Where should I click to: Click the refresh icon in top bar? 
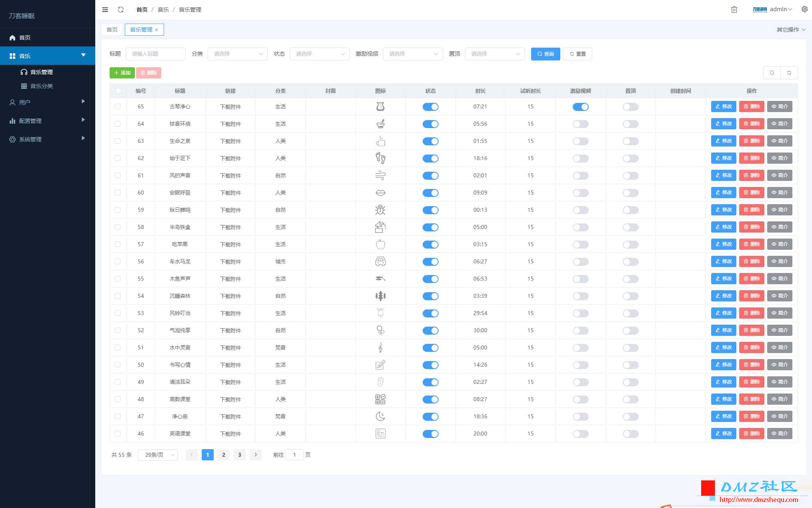[x=120, y=10]
